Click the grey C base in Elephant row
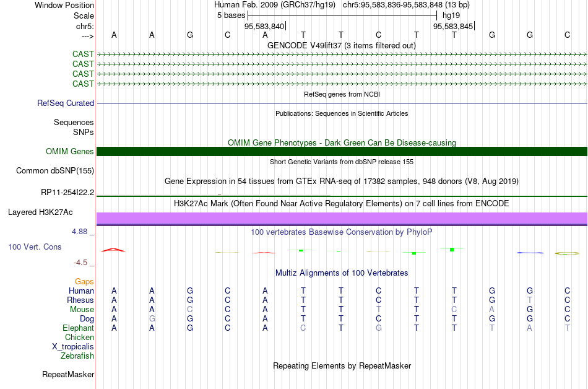 pyautogui.click(x=303, y=328)
